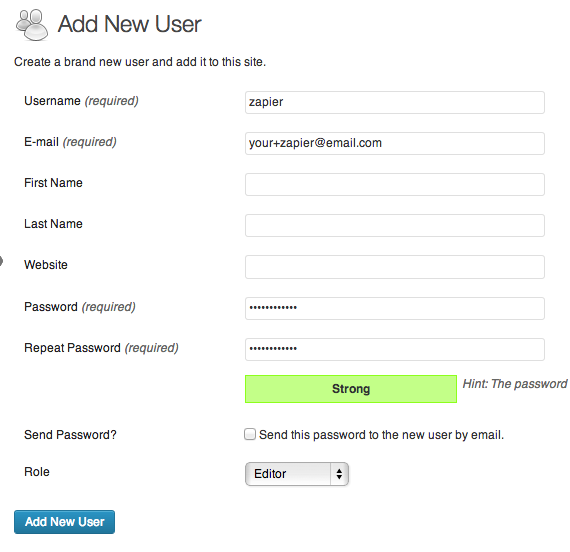The height and width of the screenshot is (552, 570).
Task: Click the green Strong password strength indicator
Action: (351, 389)
